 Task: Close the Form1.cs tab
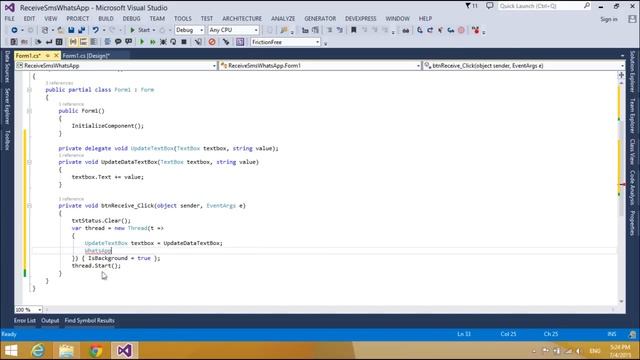point(56,56)
